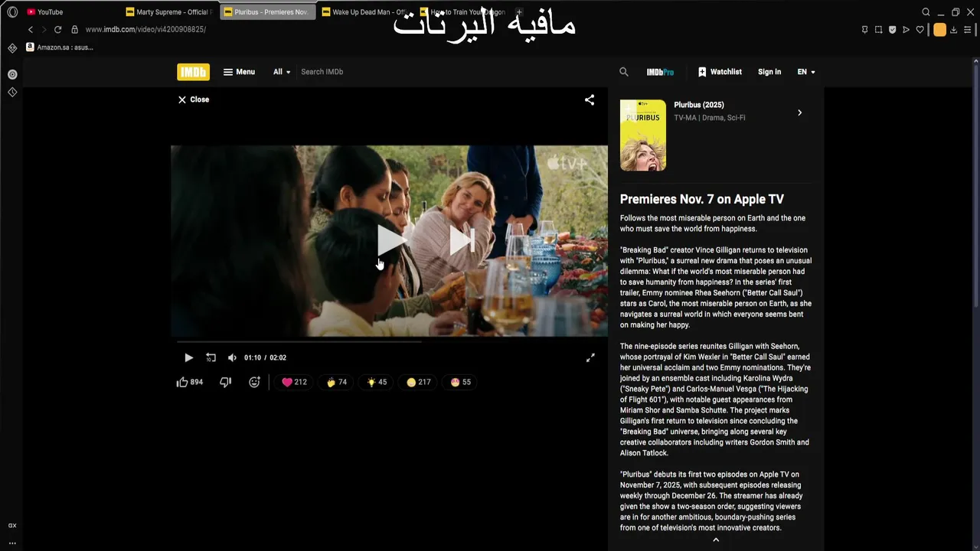This screenshot has height=551, width=980.
Task: Close the video player view
Action: [x=194, y=99]
